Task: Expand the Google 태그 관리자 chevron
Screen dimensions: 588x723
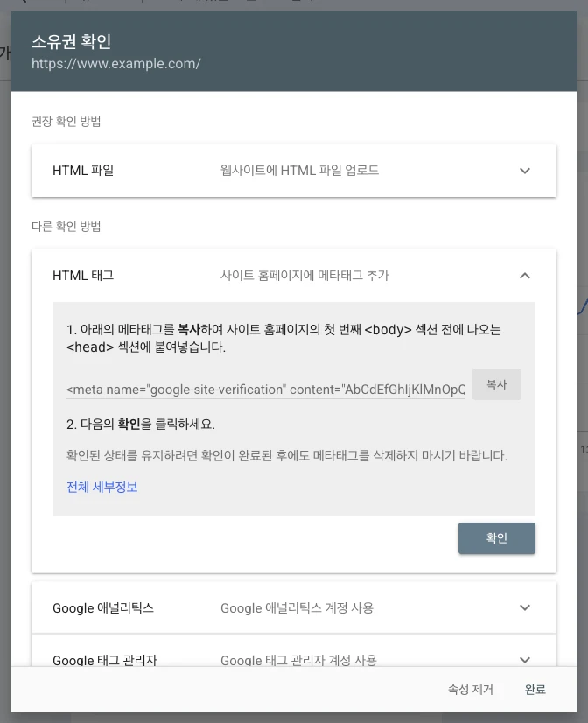Action: coord(524,660)
